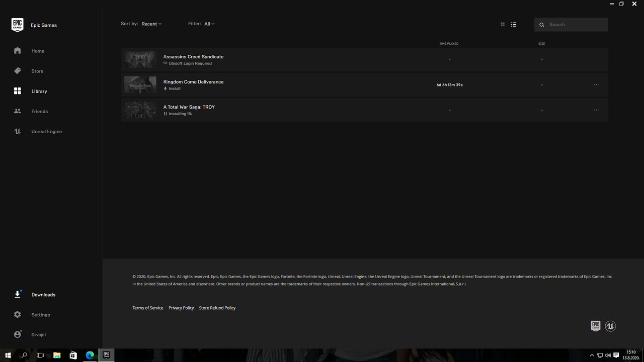Viewport: 644px width, 362px height.
Task: Click the search magnifier icon
Action: [x=542, y=25]
